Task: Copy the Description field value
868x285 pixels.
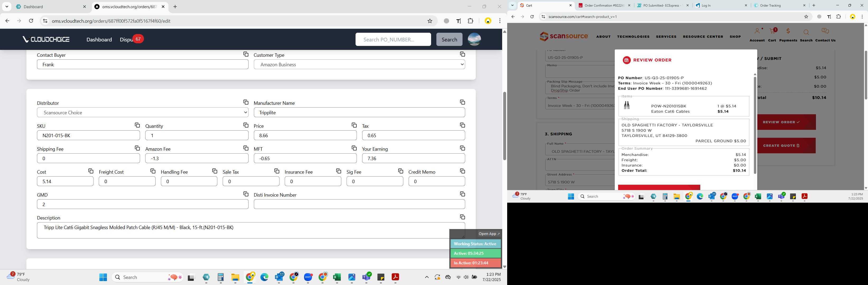Action: click(x=462, y=217)
